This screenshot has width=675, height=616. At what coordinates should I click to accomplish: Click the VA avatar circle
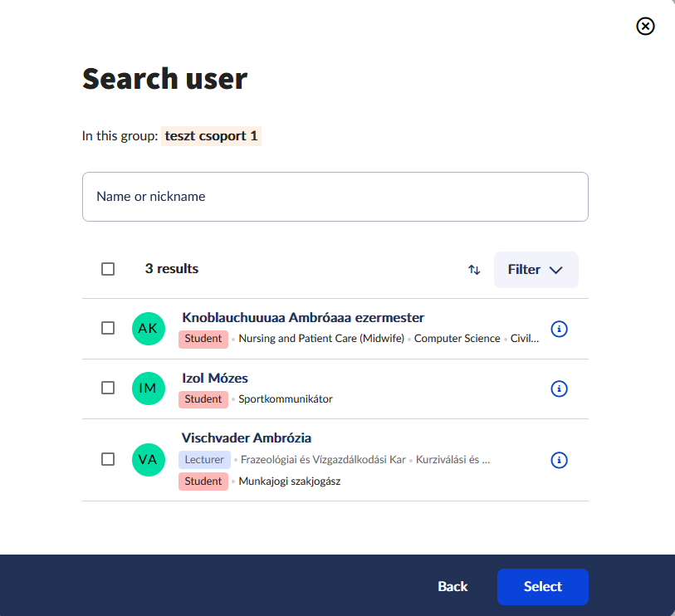pyautogui.click(x=148, y=460)
